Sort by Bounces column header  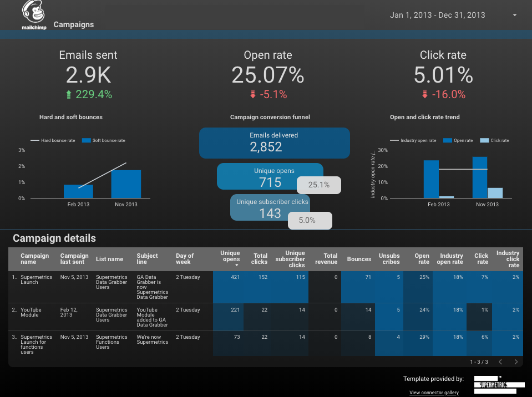pos(359,259)
